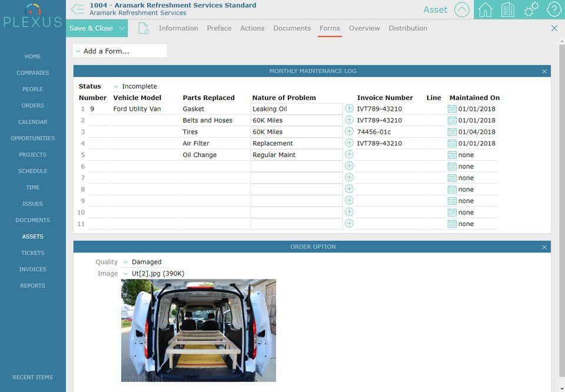Click invoice number 74456-01c
This screenshot has height=392, width=565.
[374, 132]
